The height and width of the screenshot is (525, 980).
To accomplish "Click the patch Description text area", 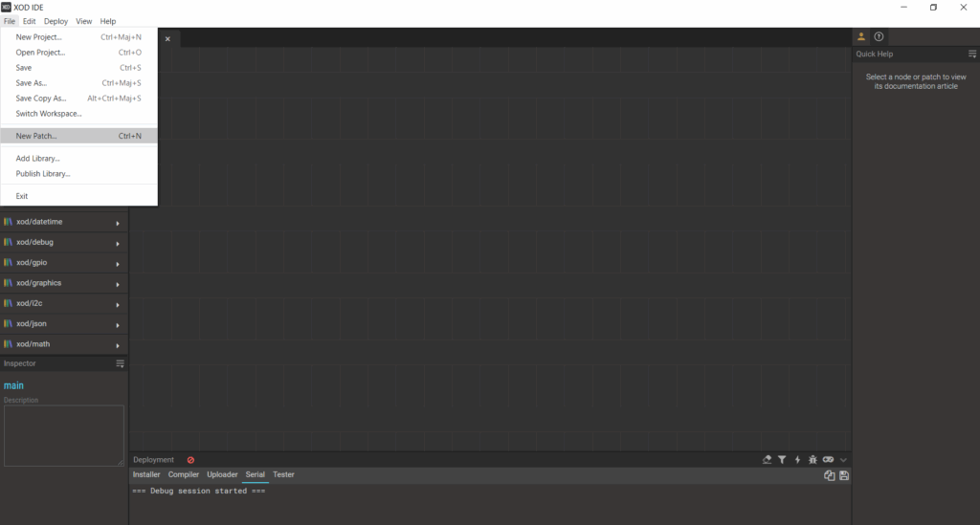I will point(64,436).
